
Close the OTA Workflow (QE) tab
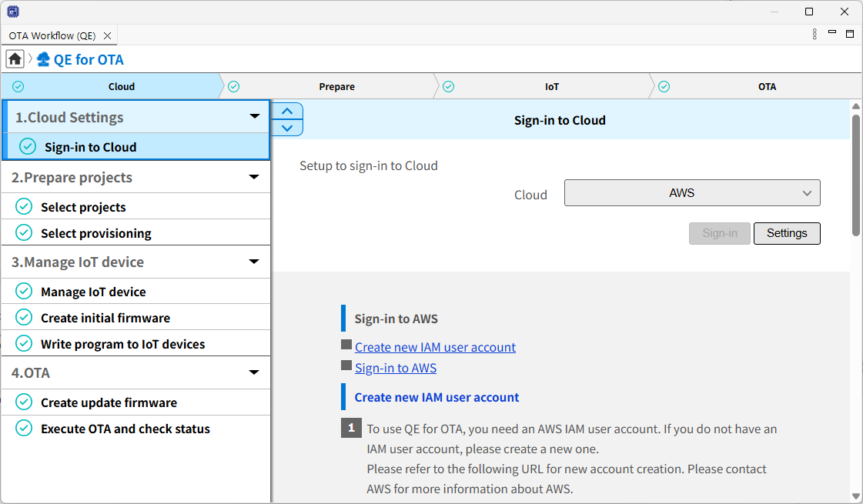[x=107, y=36]
